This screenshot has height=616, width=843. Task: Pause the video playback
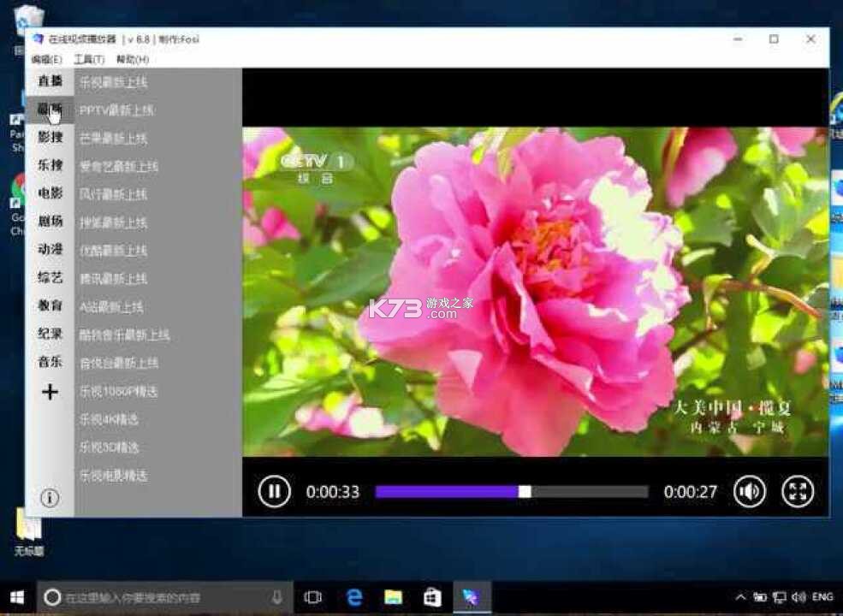[x=274, y=491]
